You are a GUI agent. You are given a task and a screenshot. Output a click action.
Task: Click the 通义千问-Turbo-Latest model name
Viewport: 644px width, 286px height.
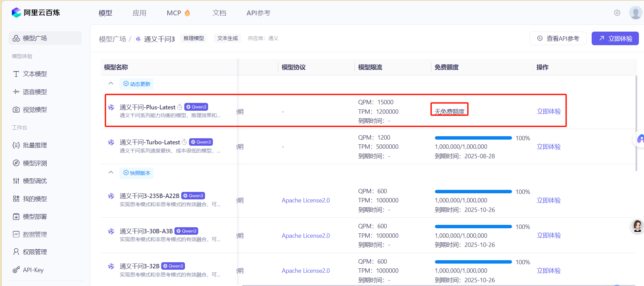pos(150,142)
